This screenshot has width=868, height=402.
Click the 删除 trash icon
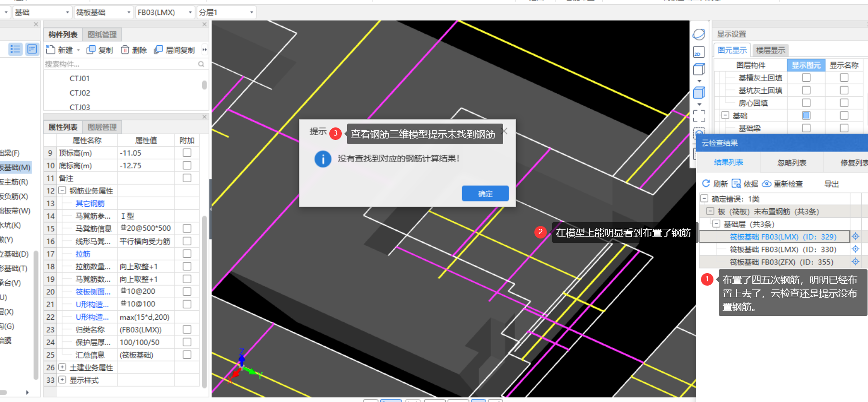(125, 50)
